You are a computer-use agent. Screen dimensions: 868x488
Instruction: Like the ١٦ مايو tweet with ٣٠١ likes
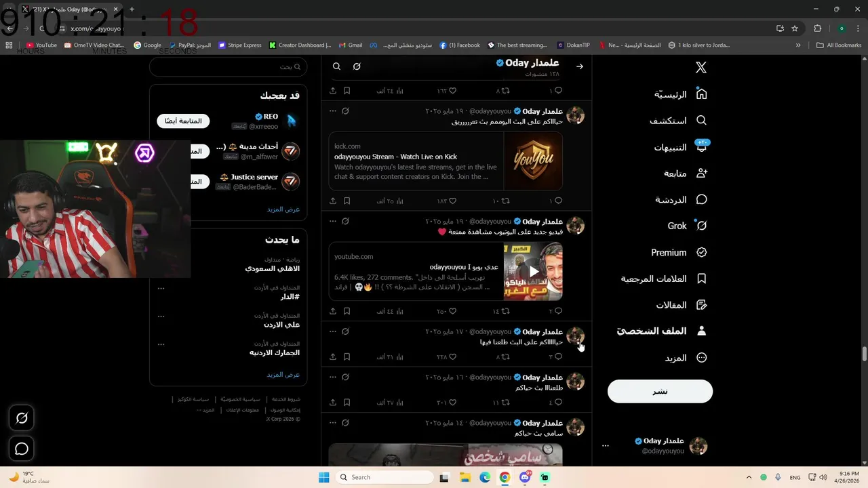pos(446,403)
